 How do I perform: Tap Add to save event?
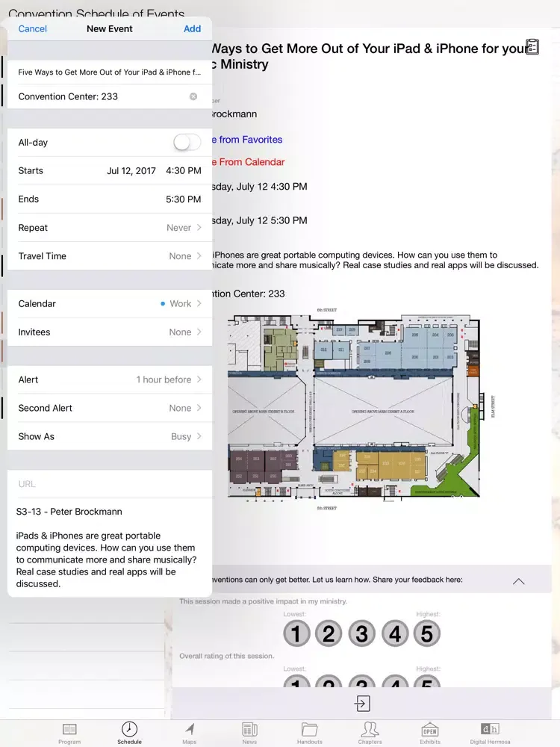click(x=192, y=28)
